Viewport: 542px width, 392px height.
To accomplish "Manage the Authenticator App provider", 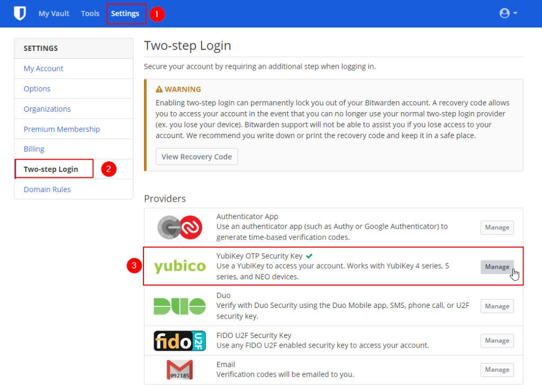I will point(497,227).
